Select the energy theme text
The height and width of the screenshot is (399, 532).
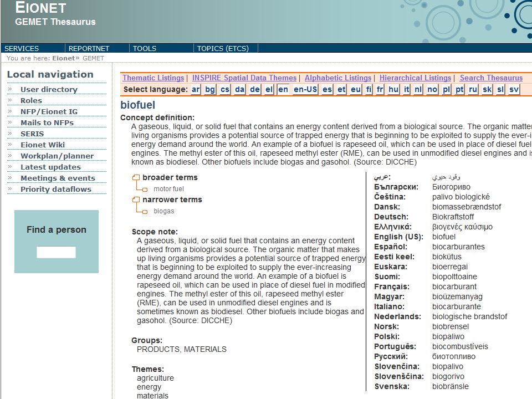click(149, 387)
